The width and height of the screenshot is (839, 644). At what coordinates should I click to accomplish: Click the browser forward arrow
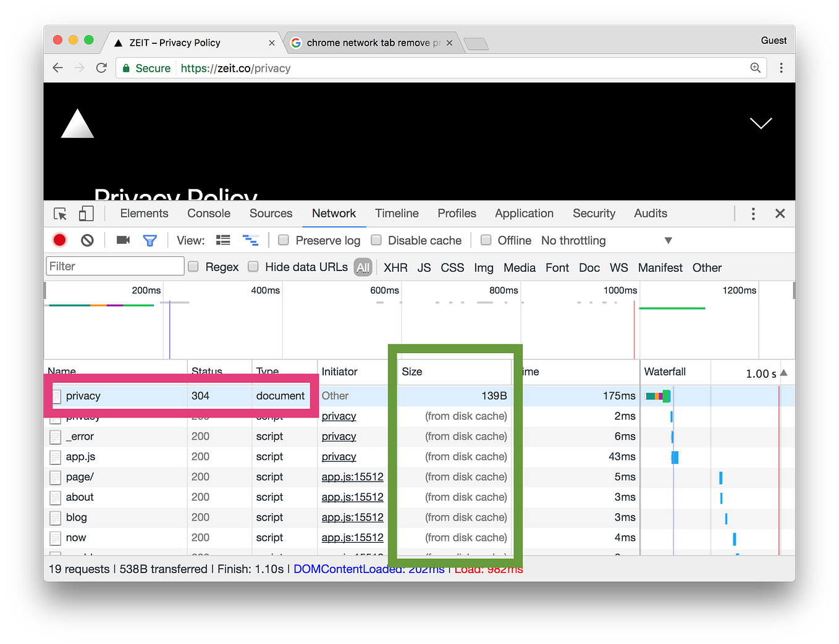[79, 68]
